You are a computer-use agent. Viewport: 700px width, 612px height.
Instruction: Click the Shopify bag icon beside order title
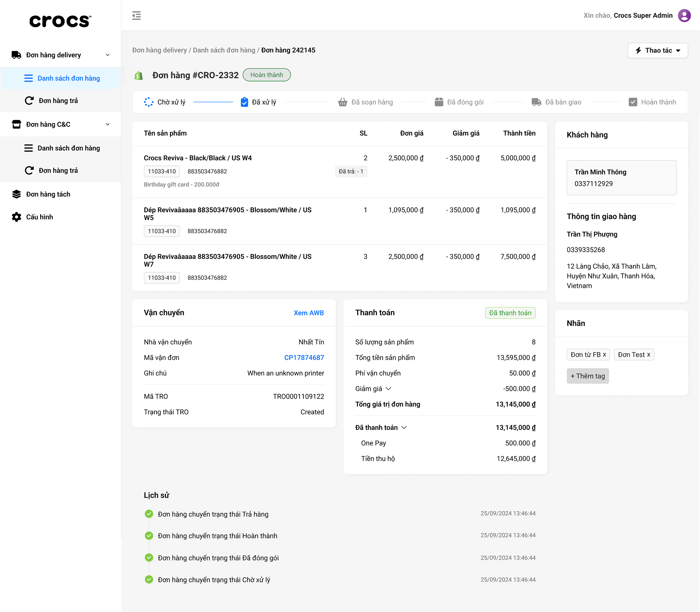(139, 75)
